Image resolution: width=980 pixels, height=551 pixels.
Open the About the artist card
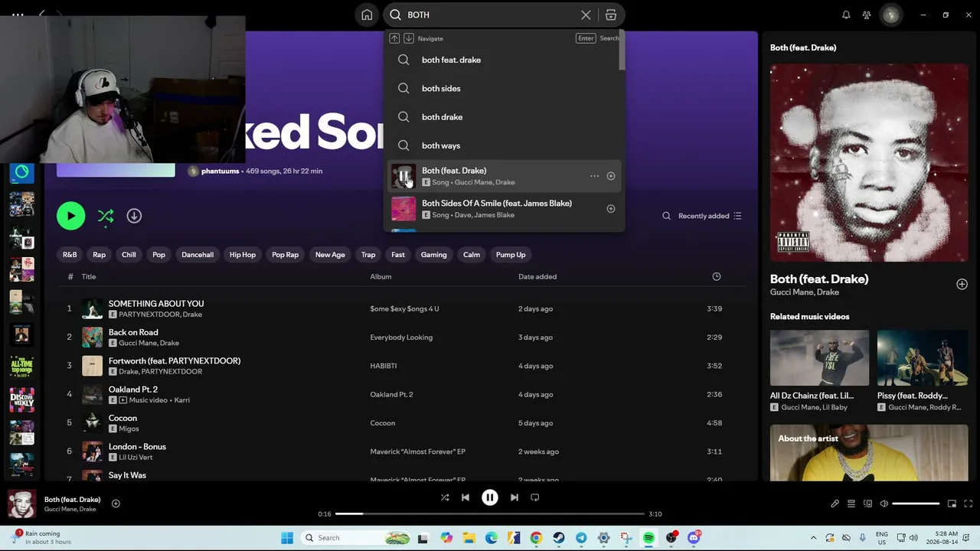click(x=869, y=453)
